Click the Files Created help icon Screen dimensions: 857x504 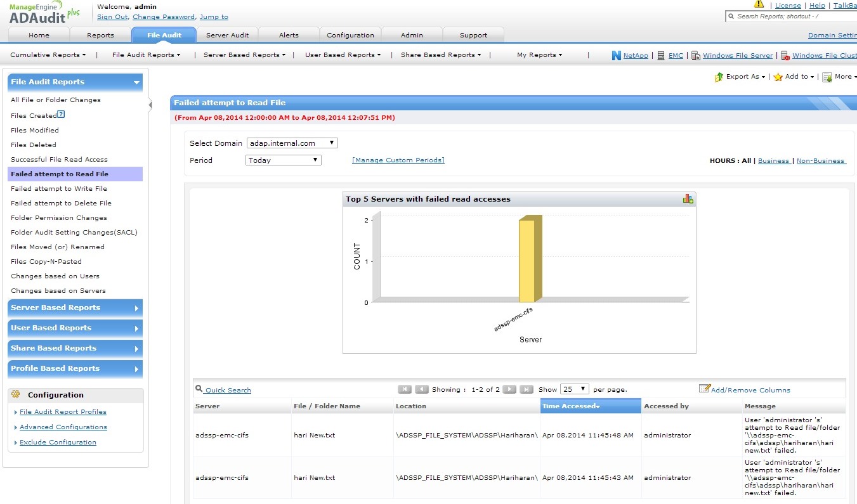(61, 115)
